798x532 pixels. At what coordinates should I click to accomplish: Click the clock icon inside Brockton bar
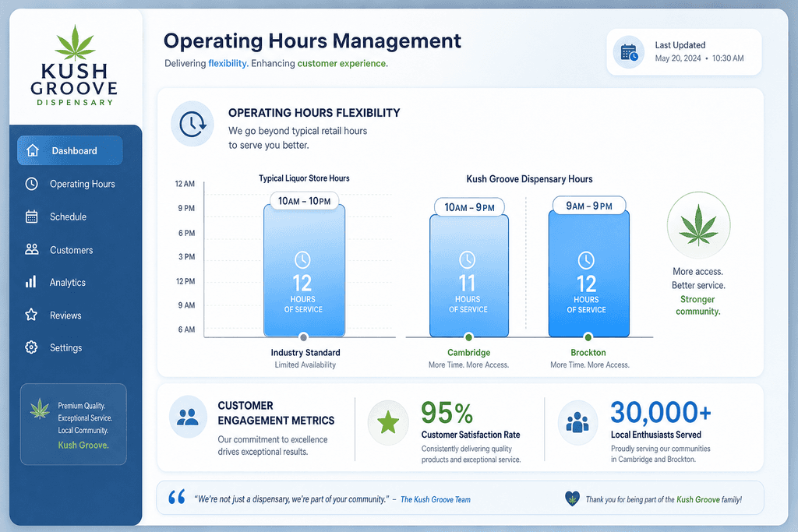586,260
